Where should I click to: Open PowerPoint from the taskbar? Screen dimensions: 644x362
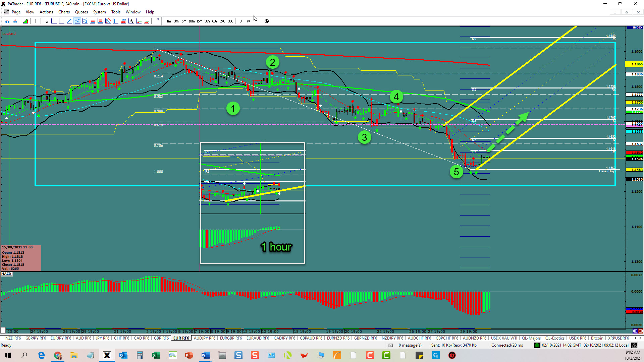pyautogui.click(x=189, y=355)
